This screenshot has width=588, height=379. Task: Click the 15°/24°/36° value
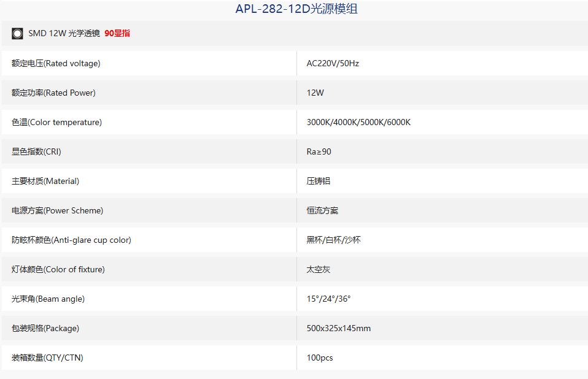click(x=328, y=299)
